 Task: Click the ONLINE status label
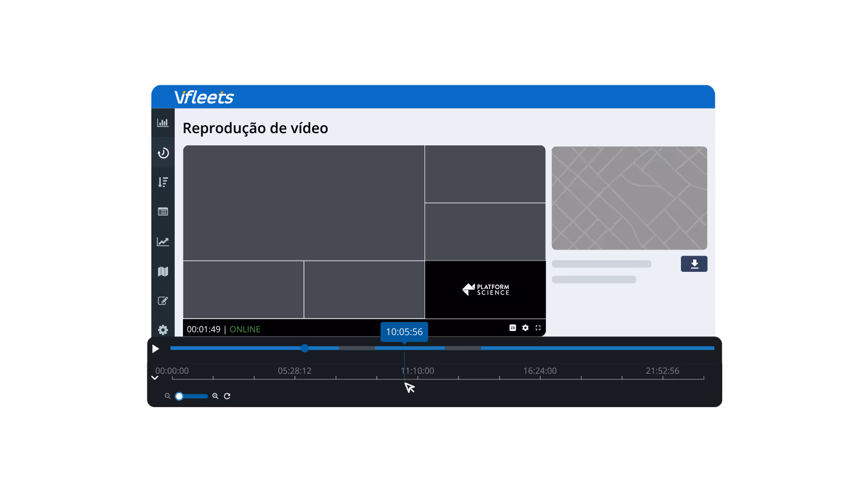[x=245, y=329]
